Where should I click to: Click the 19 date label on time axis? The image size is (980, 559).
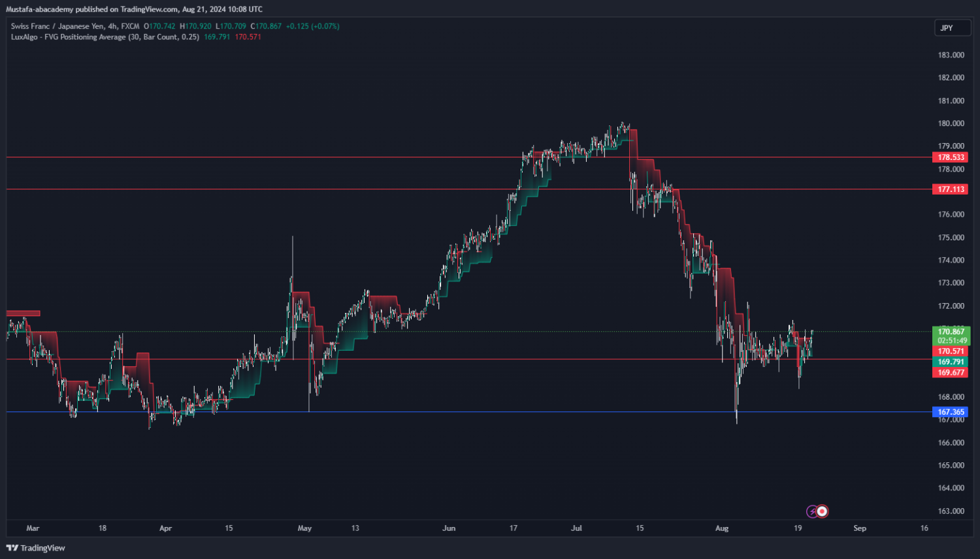(x=798, y=528)
